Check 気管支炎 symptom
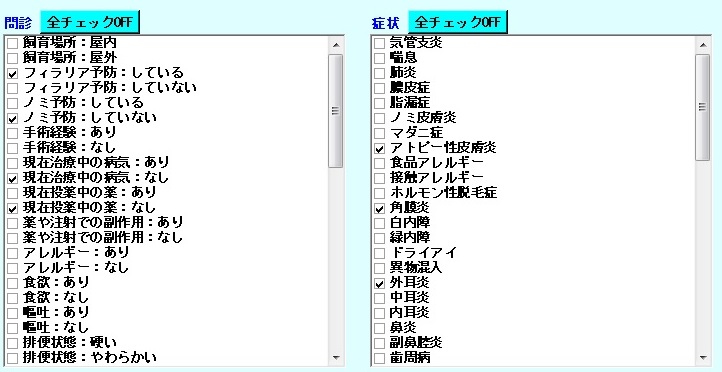The image size is (722, 372). point(379,44)
